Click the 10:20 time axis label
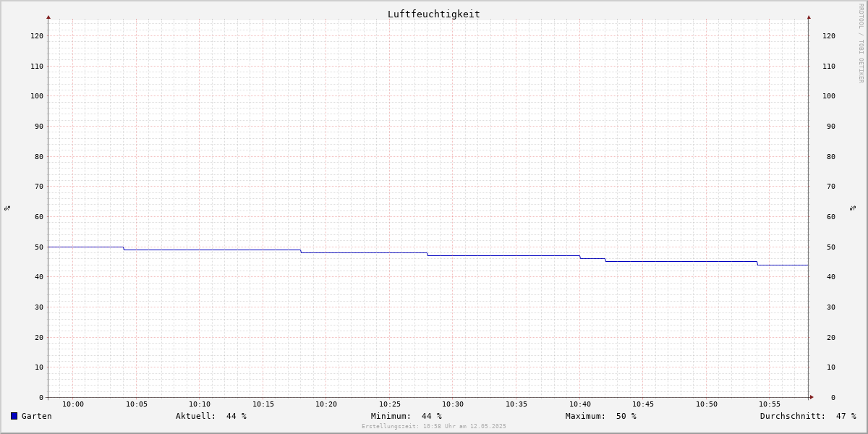The width and height of the screenshot is (868, 434). point(326,404)
